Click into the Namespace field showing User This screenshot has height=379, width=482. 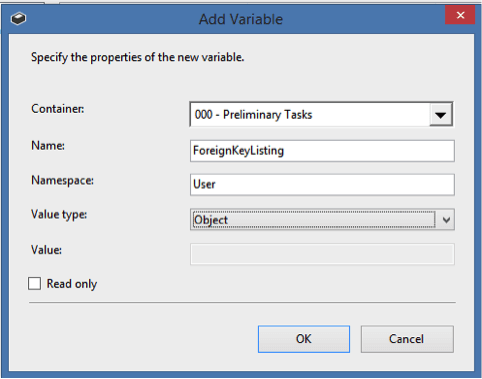click(322, 185)
